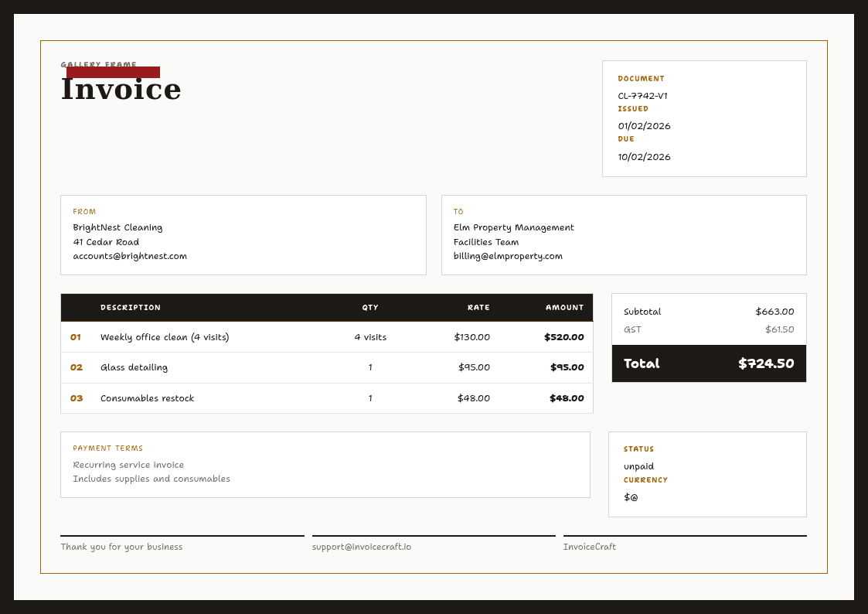The image size is (868, 614).
Task: Click the email accounts@brightnest.com
Action: tap(130, 256)
